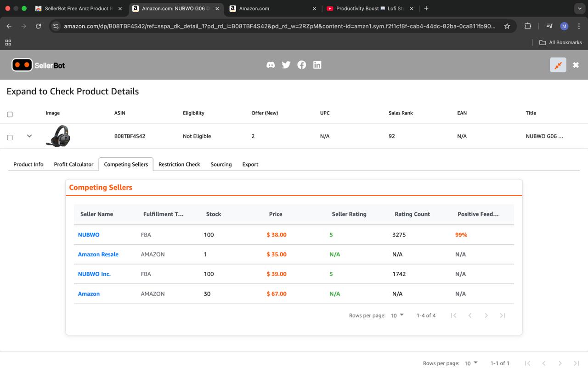Click the Price column header
Image resolution: width=588 pixels, height=368 pixels.
tap(276, 214)
